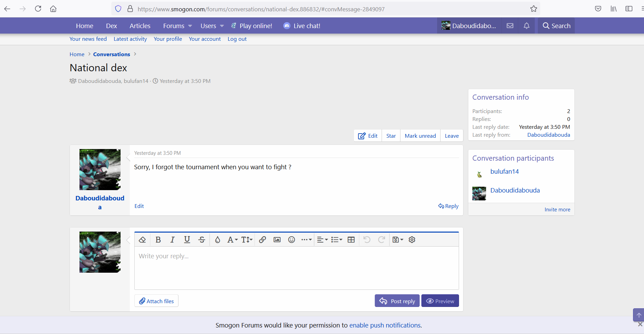
Task: Click the remove formatting eraser icon
Action: click(143, 240)
